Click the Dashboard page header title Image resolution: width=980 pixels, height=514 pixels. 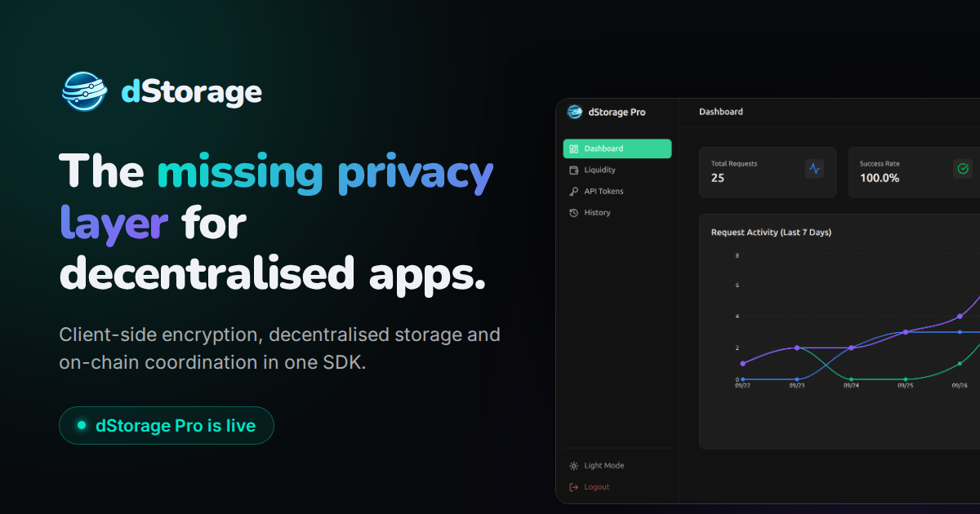[x=721, y=112]
